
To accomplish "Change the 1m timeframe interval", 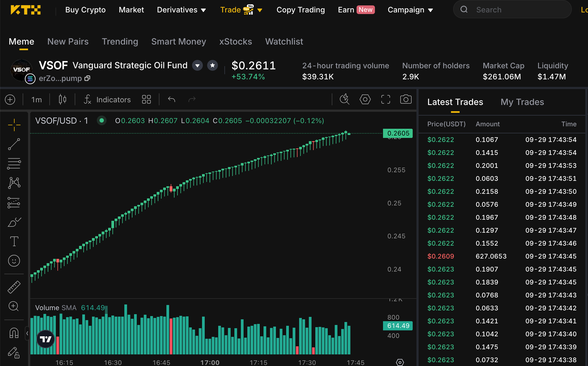I will click(x=37, y=100).
